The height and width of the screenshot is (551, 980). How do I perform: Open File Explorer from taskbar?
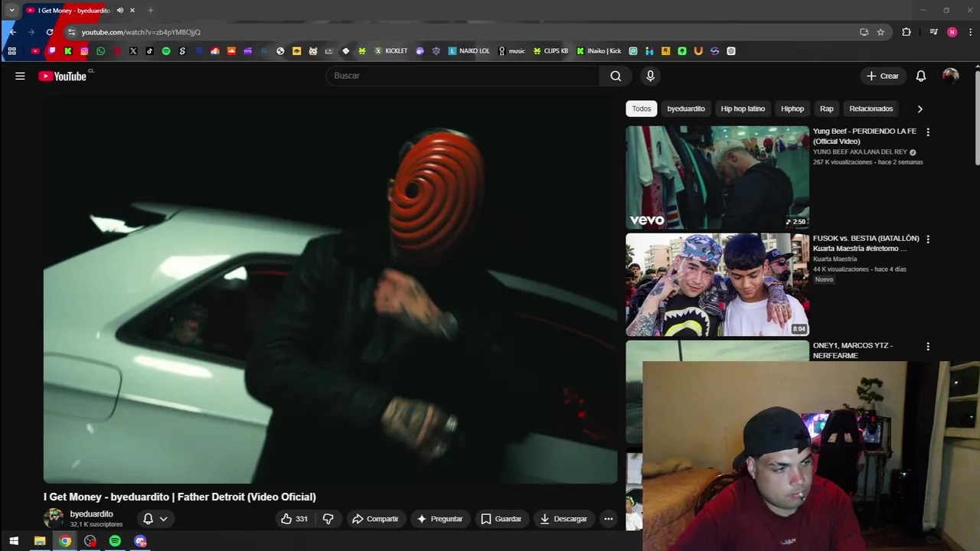(40, 541)
